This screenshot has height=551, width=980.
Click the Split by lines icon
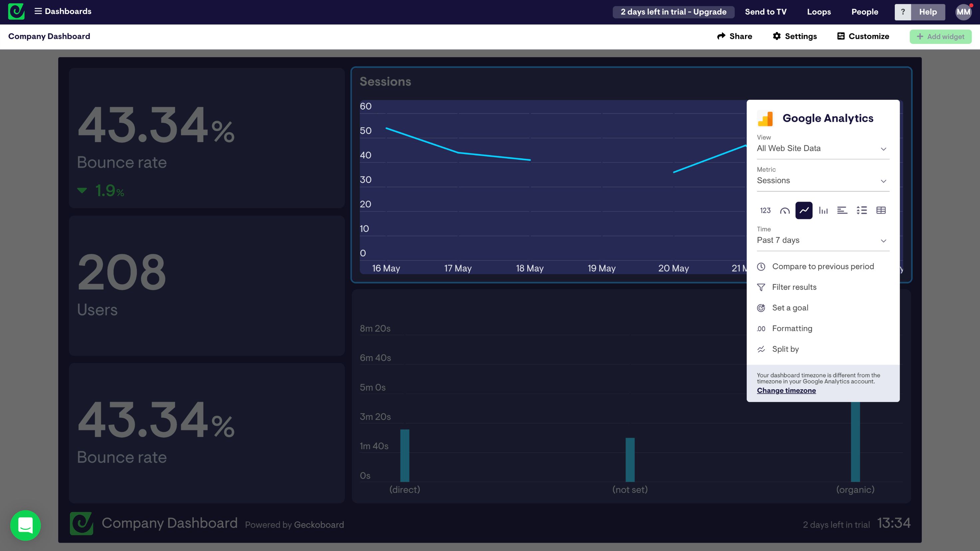pos(761,349)
